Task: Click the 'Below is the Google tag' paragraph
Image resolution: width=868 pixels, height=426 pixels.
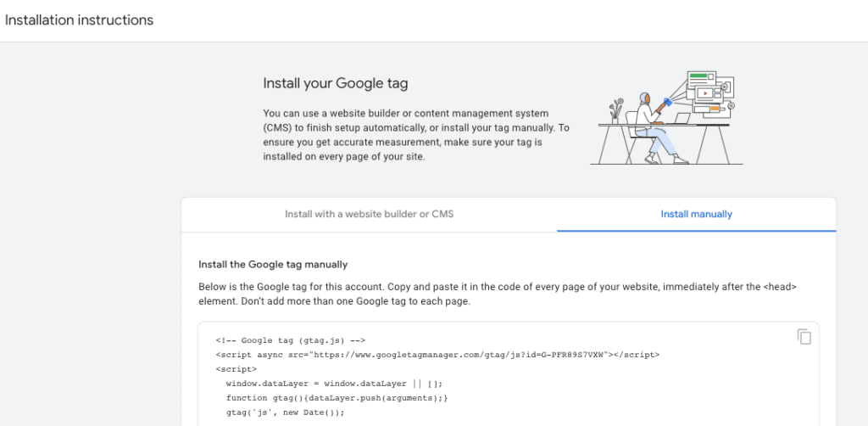Action: [x=497, y=295]
